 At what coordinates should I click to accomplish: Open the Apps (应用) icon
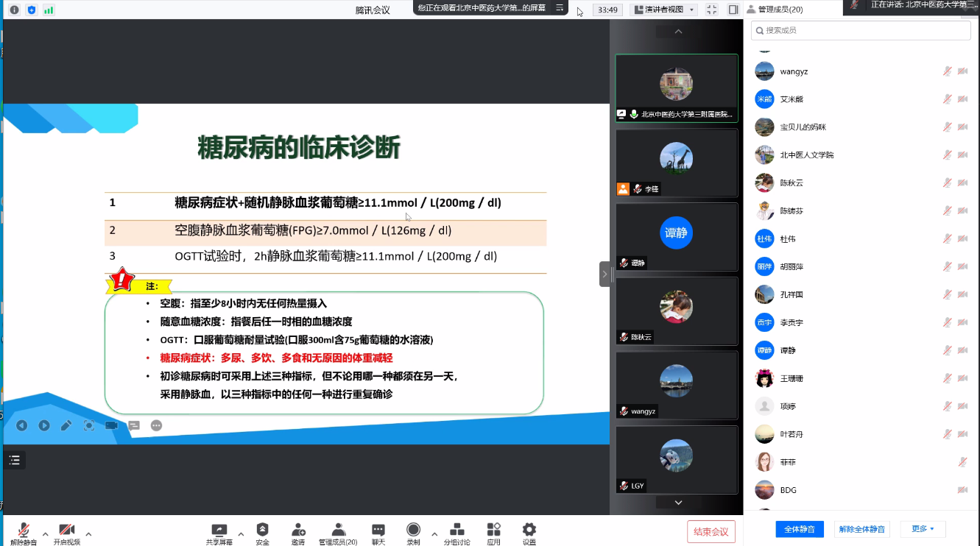pyautogui.click(x=493, y=530)
